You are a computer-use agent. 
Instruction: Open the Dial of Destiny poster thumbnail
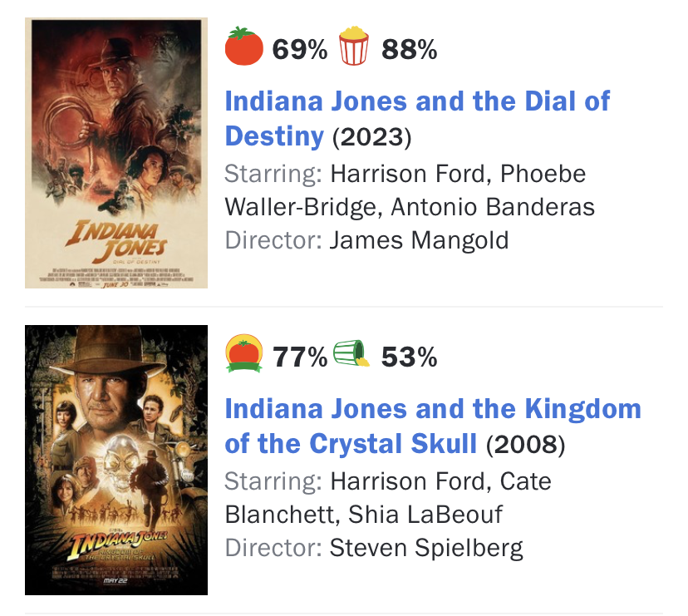tap(116, 153)
